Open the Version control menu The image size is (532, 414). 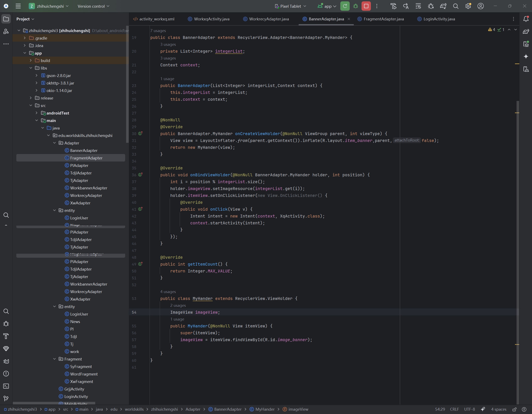pyautogui.click(x=93, y=6)
